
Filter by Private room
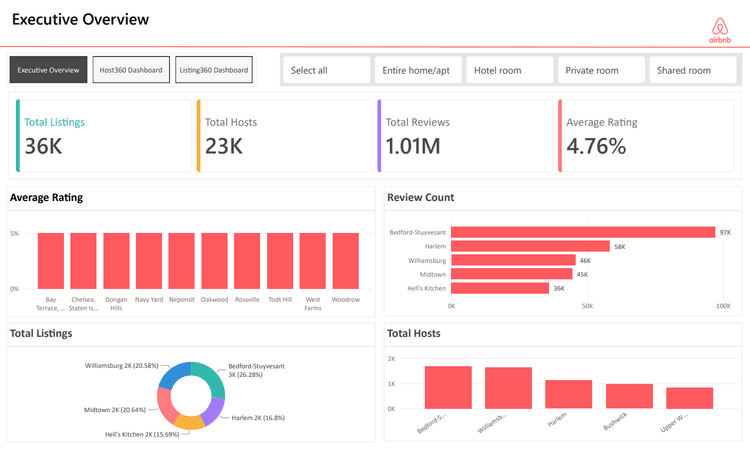[x=601, y=70]
